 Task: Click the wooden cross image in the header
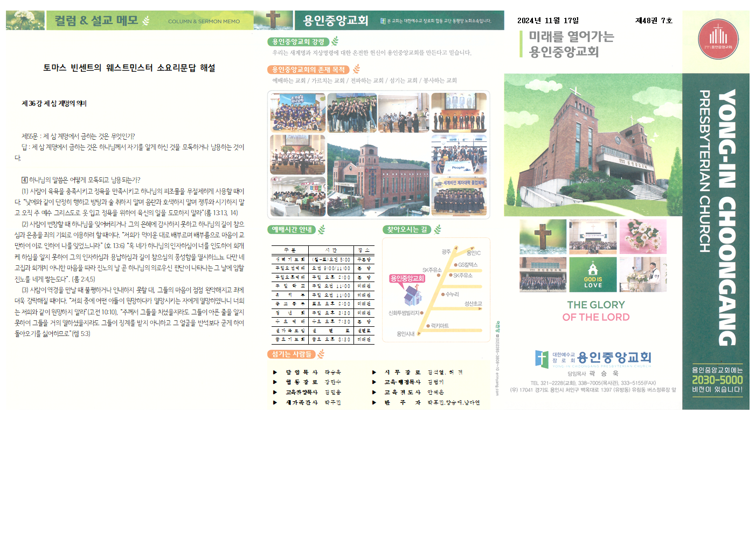[273, 20]
